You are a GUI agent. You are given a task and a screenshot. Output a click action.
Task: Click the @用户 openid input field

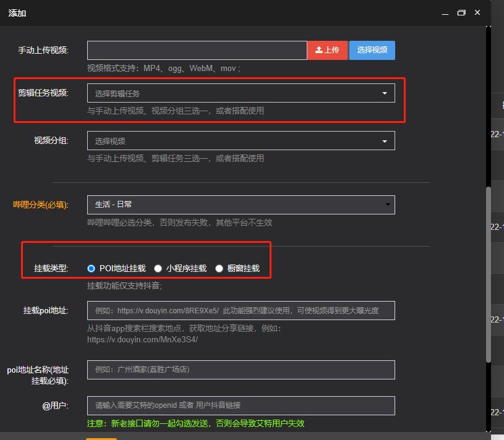241,405
